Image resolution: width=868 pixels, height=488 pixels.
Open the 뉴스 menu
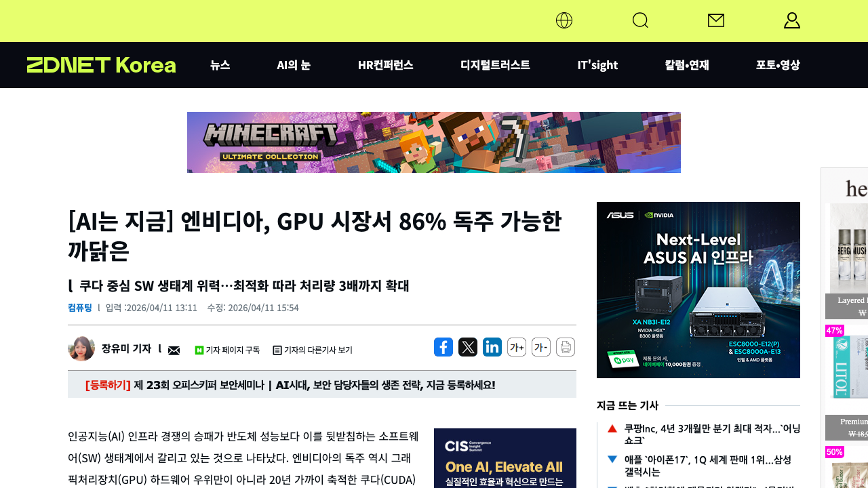[220, 65]
